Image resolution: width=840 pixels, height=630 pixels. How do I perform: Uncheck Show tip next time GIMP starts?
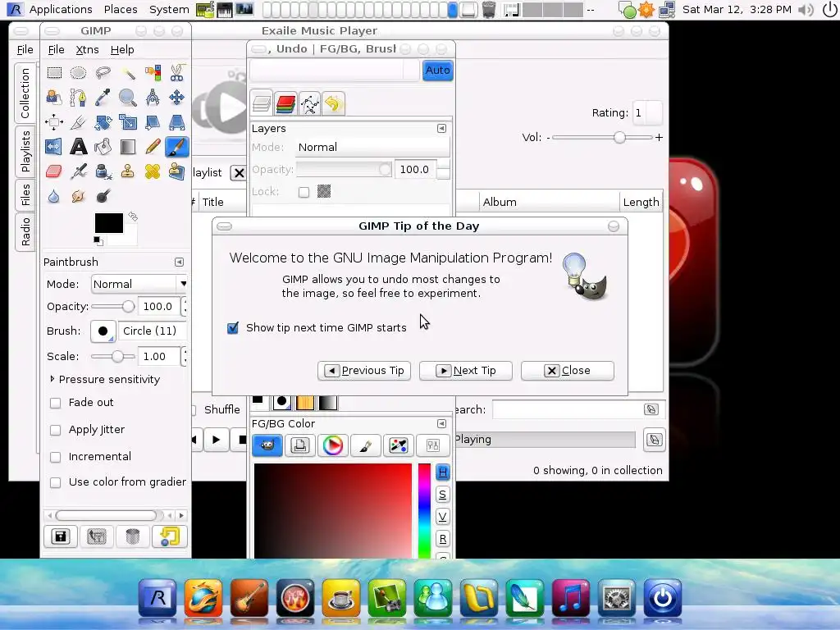click(233, 328)
